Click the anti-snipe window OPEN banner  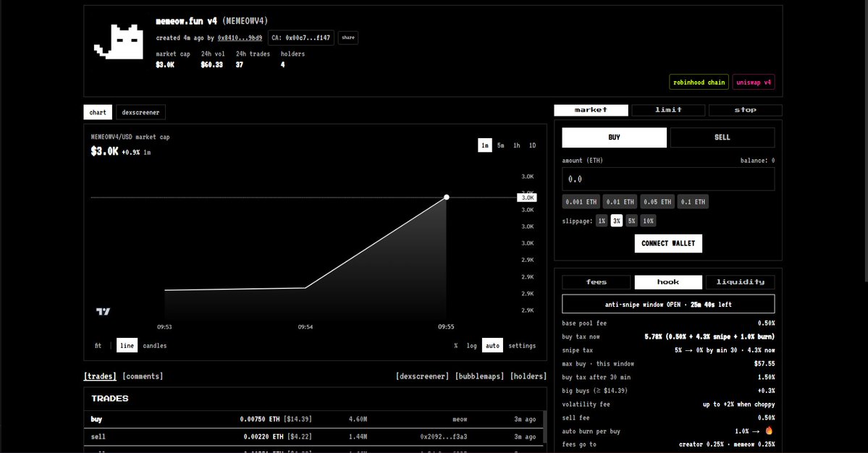pos(668,304)
